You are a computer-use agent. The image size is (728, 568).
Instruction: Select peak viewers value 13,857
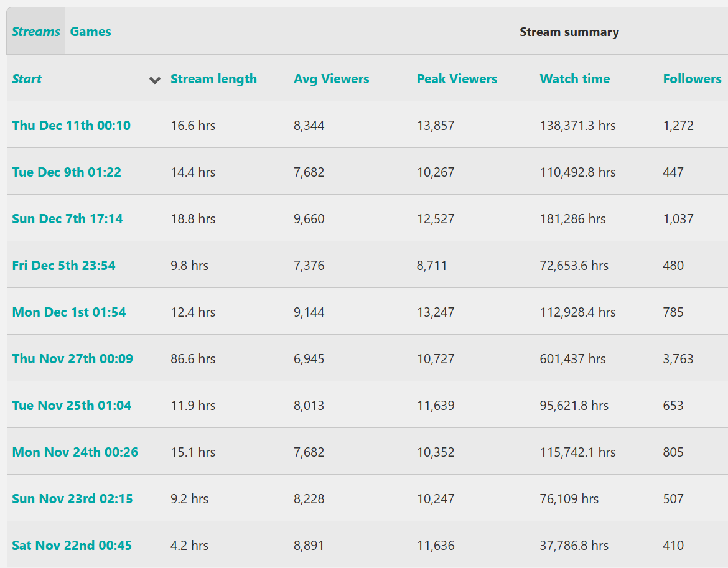click(436, 126)
